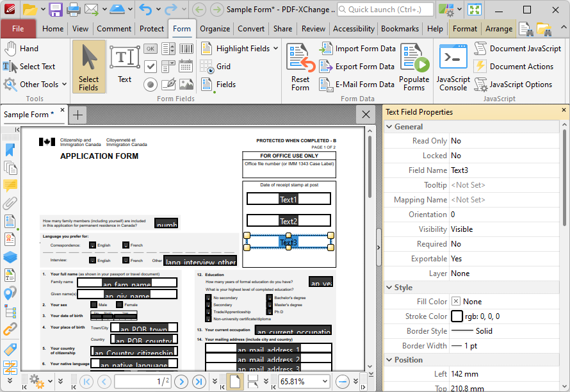Collapse the General properties section
The image size is (570, 392).
389,127
